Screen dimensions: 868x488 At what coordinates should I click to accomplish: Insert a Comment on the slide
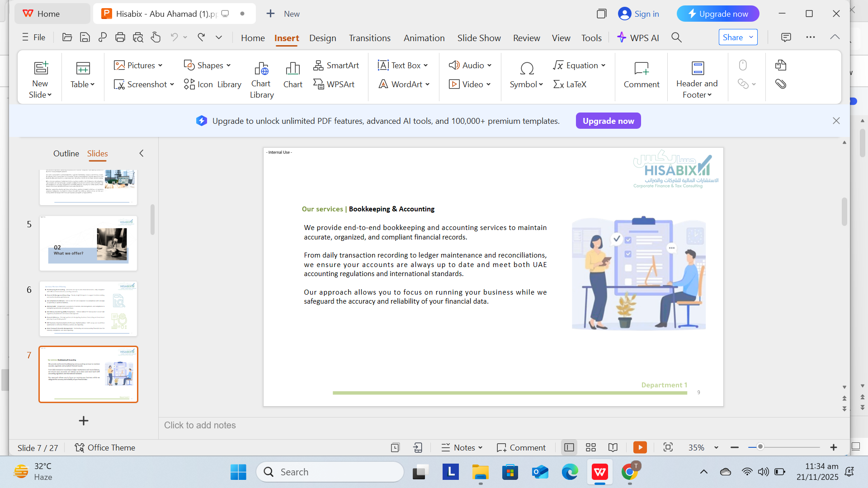(x=642, y=75)
